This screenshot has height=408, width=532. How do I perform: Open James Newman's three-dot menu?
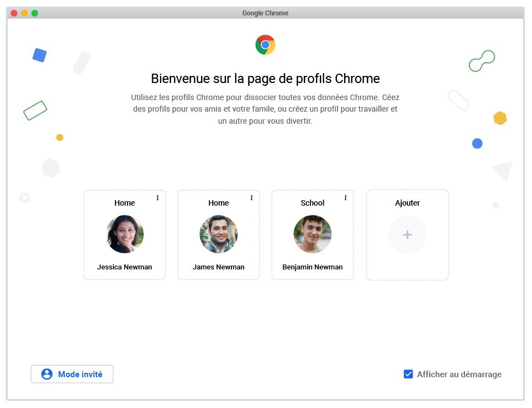[251, 197]
